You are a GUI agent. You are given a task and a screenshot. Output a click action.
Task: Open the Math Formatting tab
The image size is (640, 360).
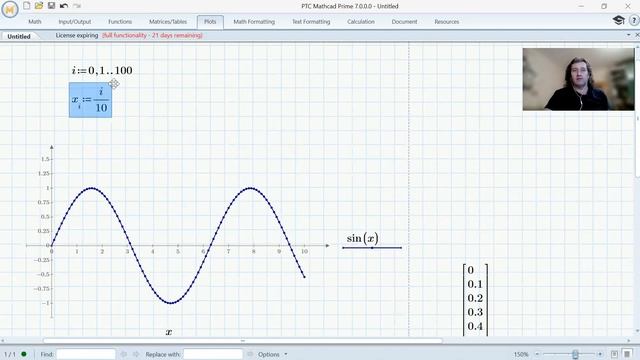pyautogui.click(x=254, y=22)
